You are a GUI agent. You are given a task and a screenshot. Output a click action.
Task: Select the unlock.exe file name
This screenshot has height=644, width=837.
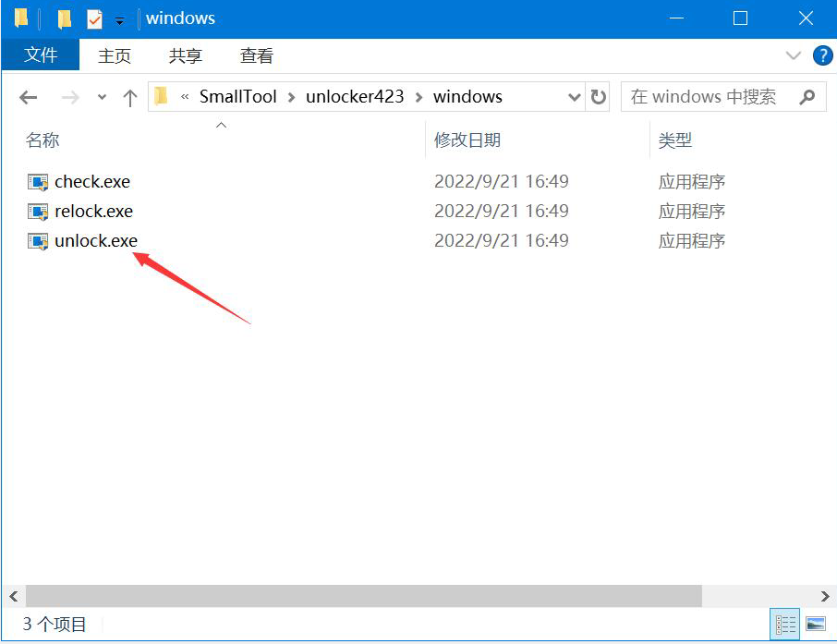pyautogui.click(x=96, y=240)
